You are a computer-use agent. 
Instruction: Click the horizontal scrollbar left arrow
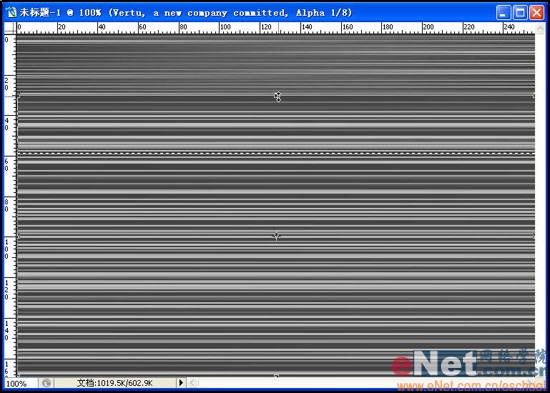[192, 382]
